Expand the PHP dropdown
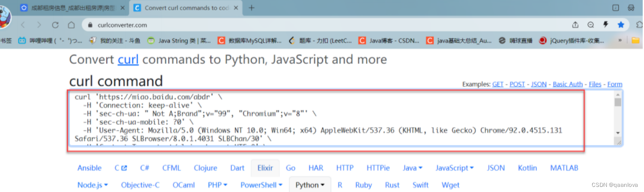644x192 pixels. click(218, 185)
